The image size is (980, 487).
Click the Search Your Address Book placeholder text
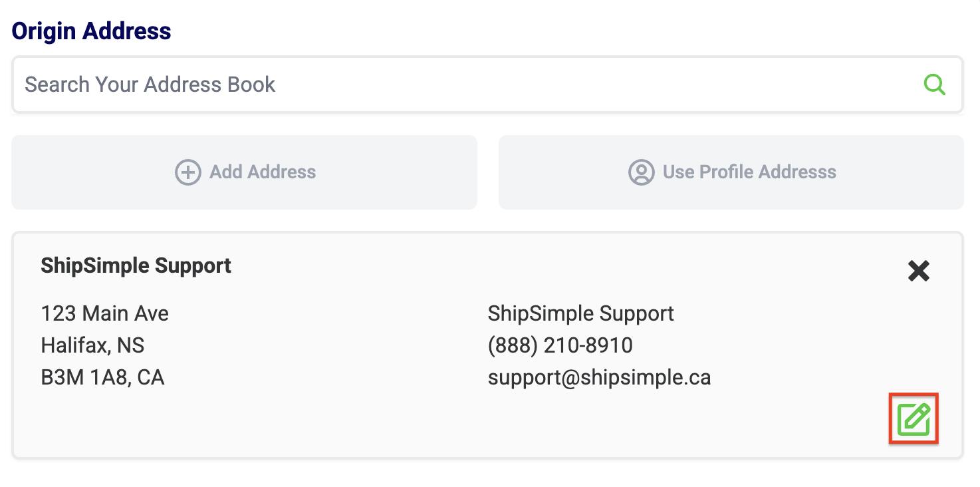click(150, 84)
